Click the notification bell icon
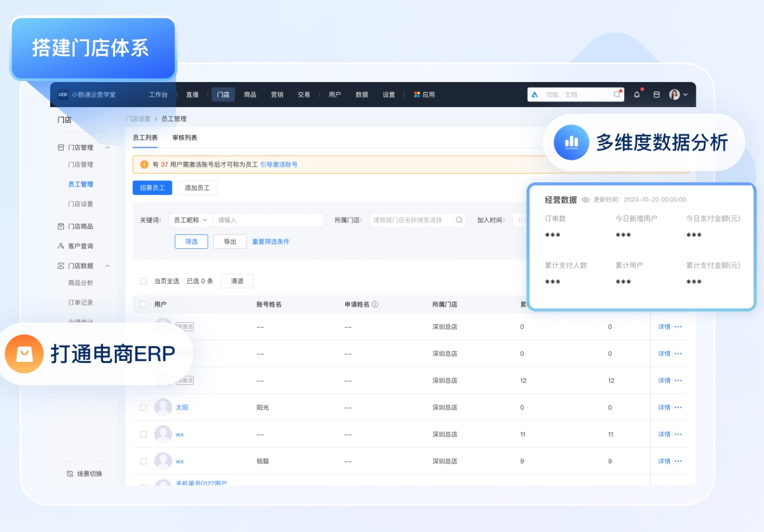This screenshot has width=764, height=532. tap(636, 95)
